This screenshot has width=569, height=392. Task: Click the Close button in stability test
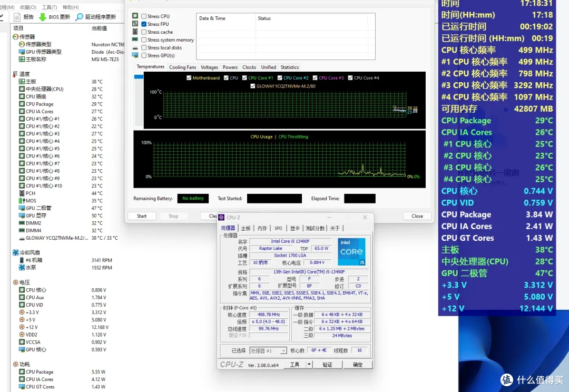coord(417,216)
